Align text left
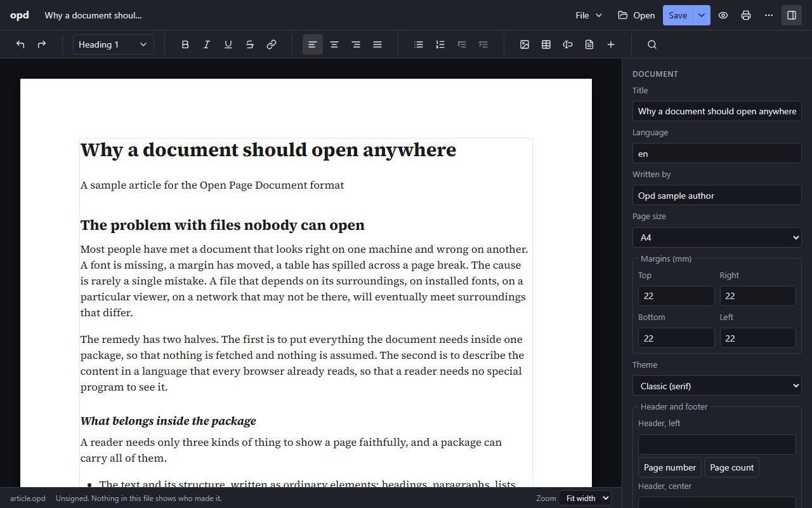The image size is (812, 508). click(313, 44)
